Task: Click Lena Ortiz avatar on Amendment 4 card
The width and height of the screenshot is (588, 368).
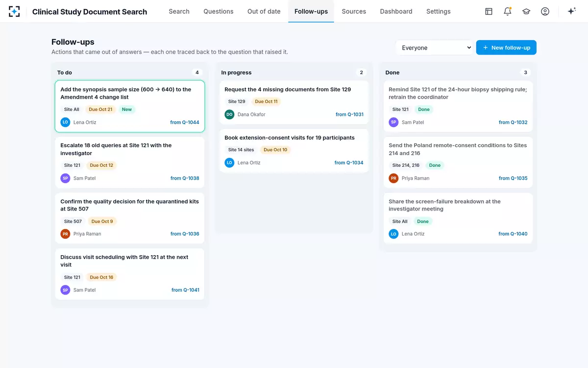Action: click(65, 122)
